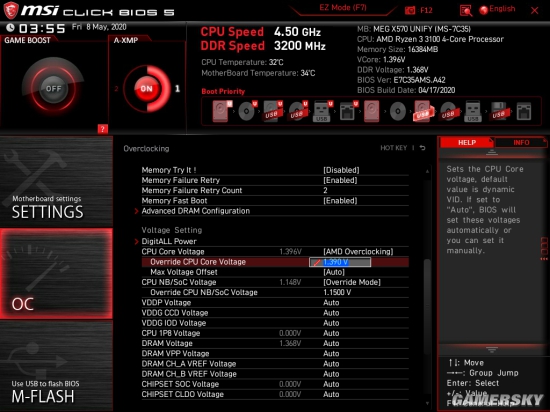This screenshot has height=412, width=550.
Task: Click the globe icon beside English
Action: [x=484, y=10]
